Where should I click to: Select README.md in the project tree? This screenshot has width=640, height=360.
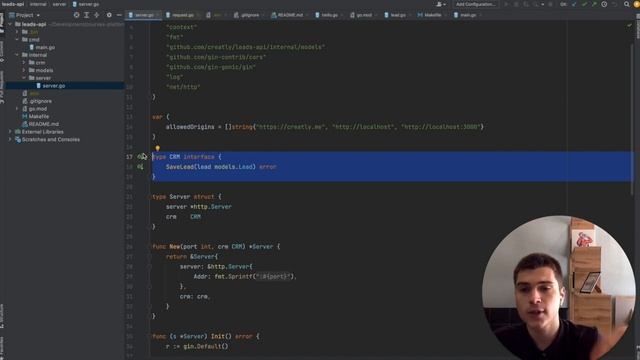point(44,124)
